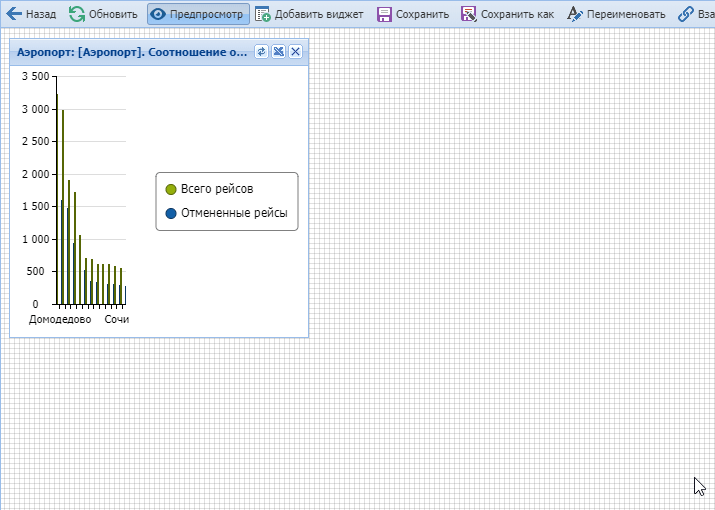Click the green Обновить refresh icon
The height and width of the screenshot is (510, 715).
pos(77,15)
